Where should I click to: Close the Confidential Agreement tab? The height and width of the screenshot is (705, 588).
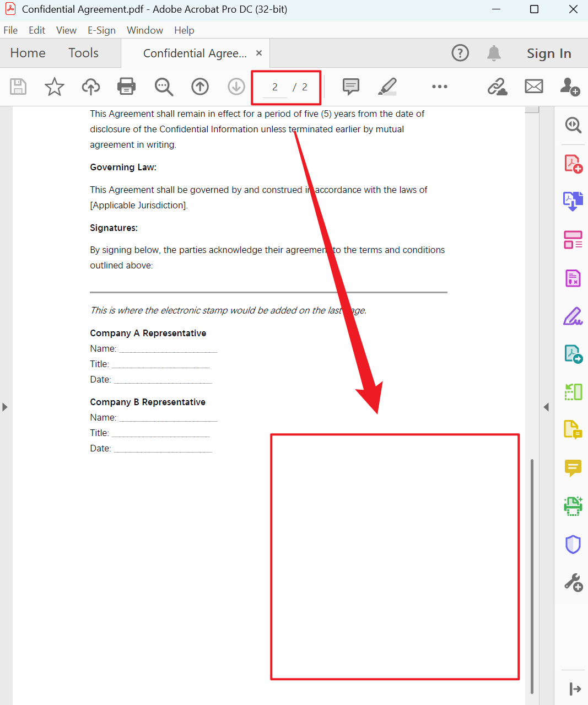(259, 53)
